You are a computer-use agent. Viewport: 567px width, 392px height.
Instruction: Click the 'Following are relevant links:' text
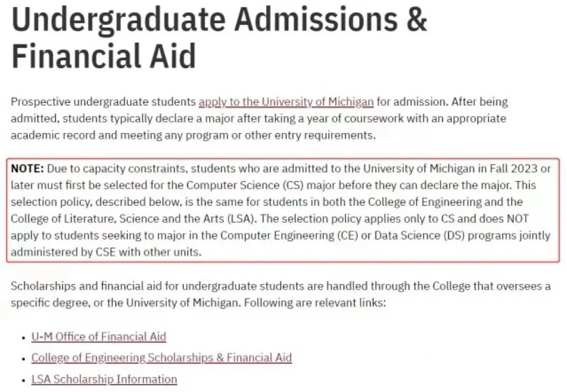click(x=315, y=302)
